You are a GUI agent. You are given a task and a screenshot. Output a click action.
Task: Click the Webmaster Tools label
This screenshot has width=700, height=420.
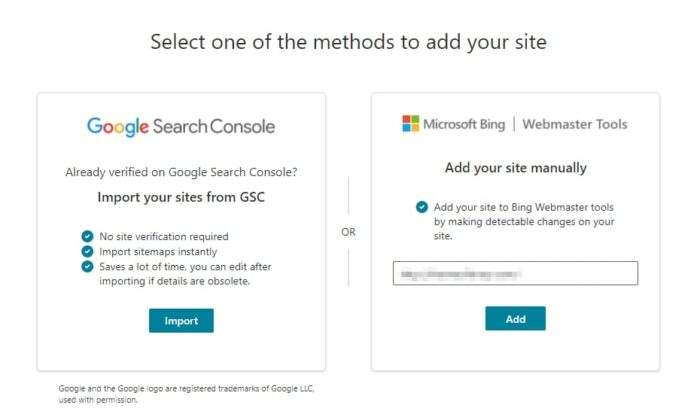pyautogui.click(x=575, y=124)
